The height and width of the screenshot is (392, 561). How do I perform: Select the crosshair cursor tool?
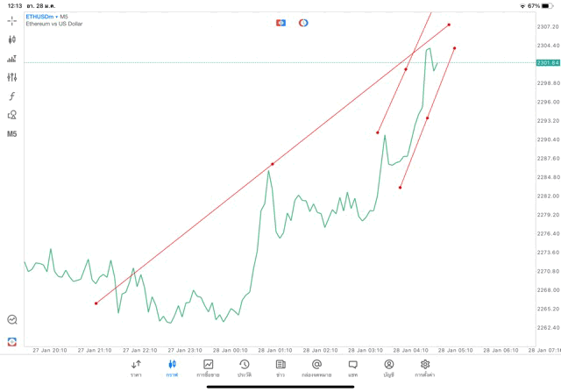point(12,20)
